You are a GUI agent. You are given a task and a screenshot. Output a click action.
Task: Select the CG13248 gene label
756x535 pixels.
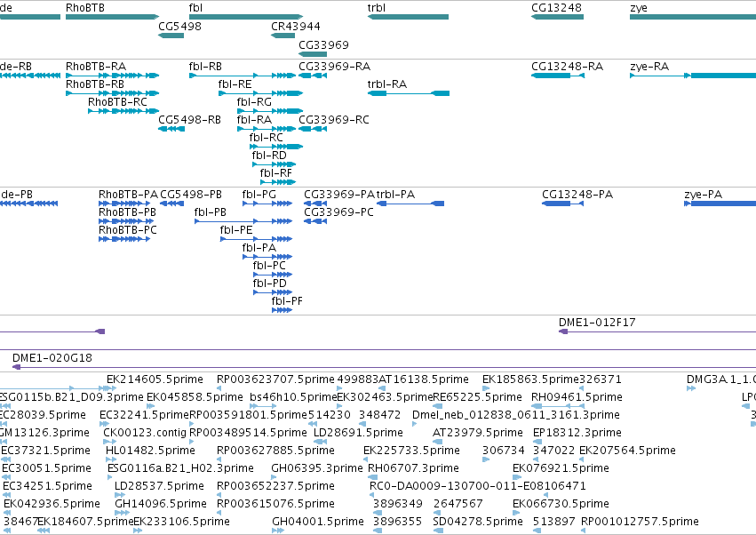[556, 8]
